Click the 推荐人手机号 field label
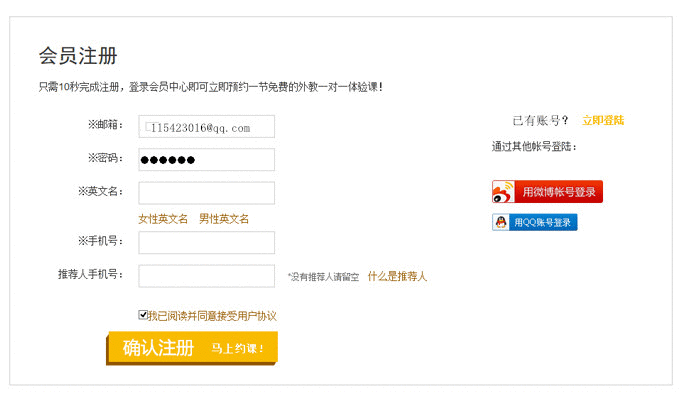The image size is (696, 395). point(91,274)
